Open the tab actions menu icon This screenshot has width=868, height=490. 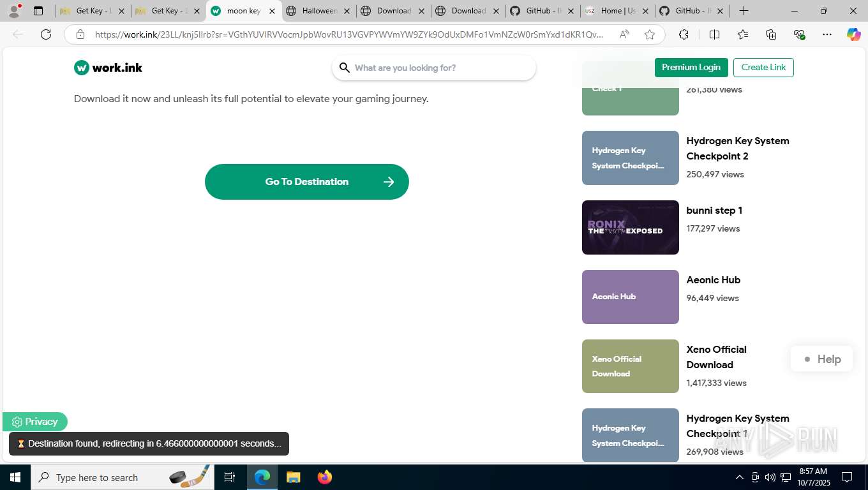(38, 11)
